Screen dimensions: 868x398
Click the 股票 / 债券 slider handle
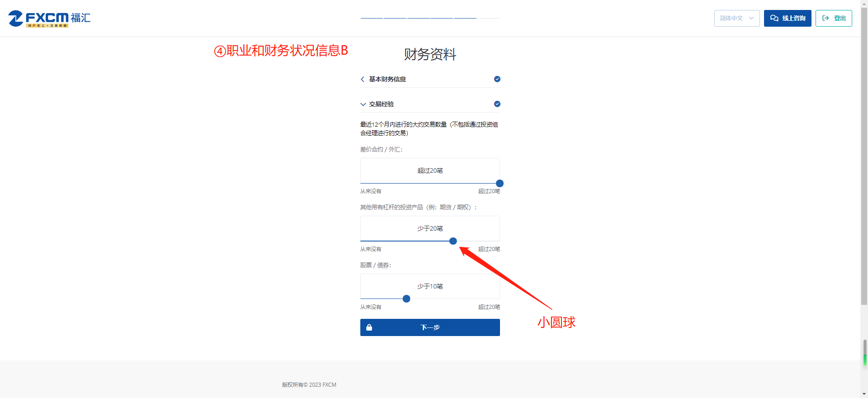point(406,299)
